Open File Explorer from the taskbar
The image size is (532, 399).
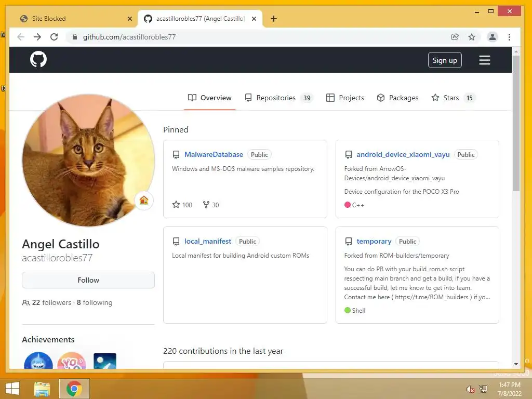[42, 389]
